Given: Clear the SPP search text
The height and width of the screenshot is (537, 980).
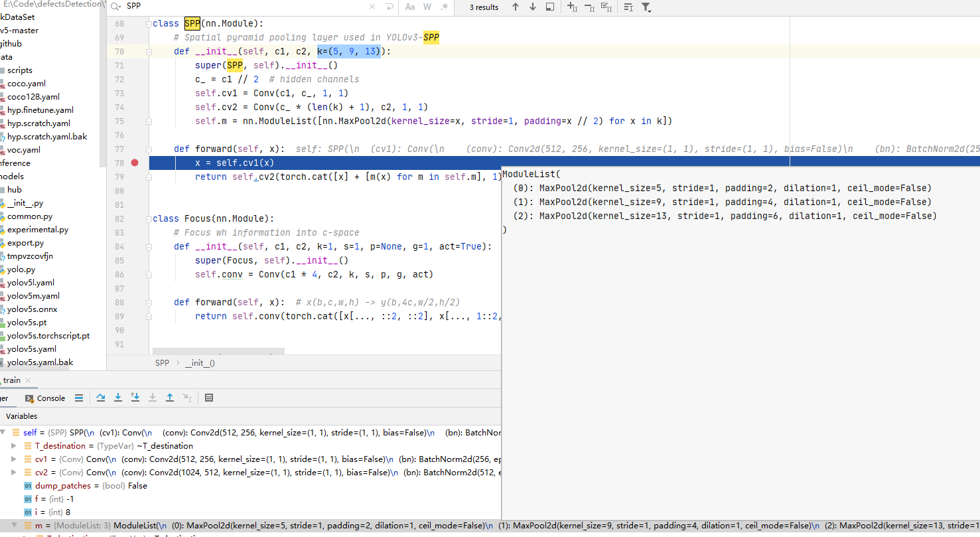Looking at the screenshot, I should click(372, 7).
